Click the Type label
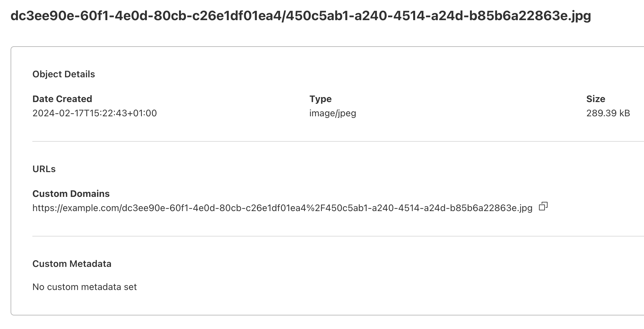The width and height of the screenshot is (644, 329). point(320,99)
